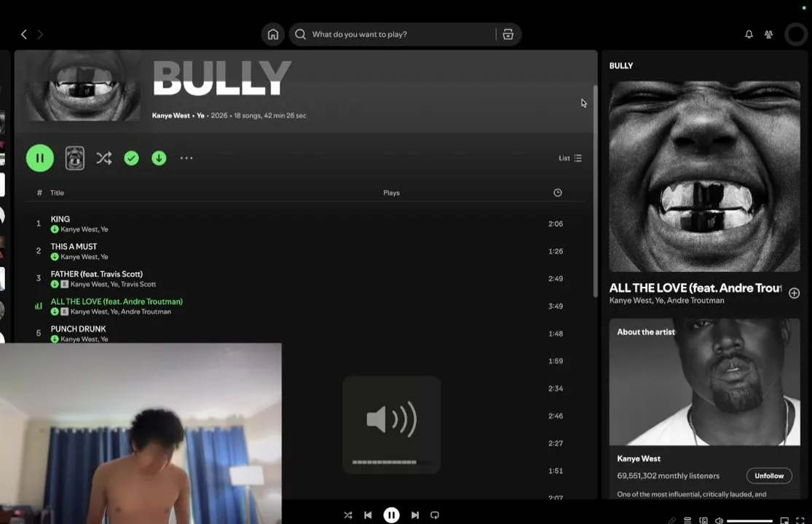Open more options for BULLY album
Viewport: 812px width, 524px height.
coord(186,158)
